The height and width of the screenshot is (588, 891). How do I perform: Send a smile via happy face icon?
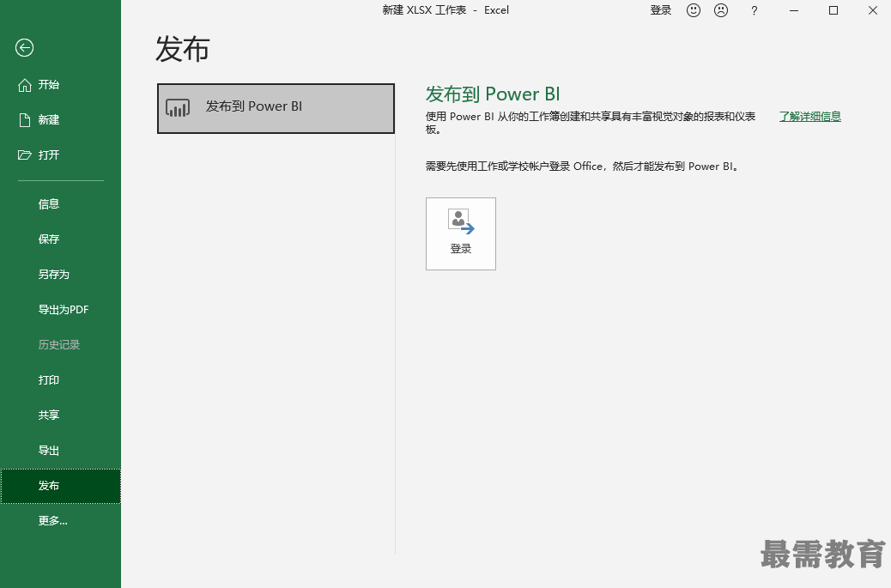click(694, 10)
